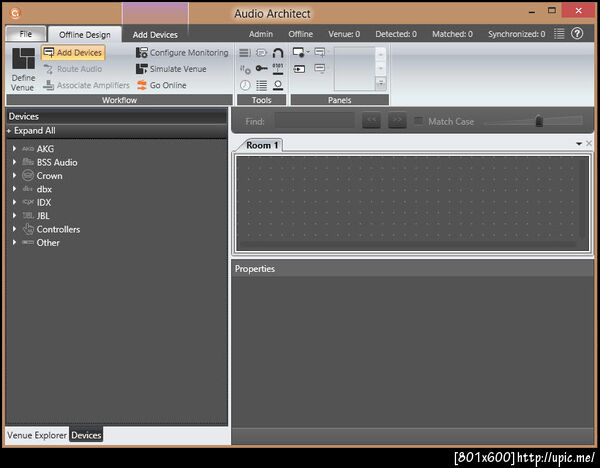This screenshot has width=600, height=468.
Task: Click the Room 1 vertical scrollbar
Action: click(x=584, y=200)
